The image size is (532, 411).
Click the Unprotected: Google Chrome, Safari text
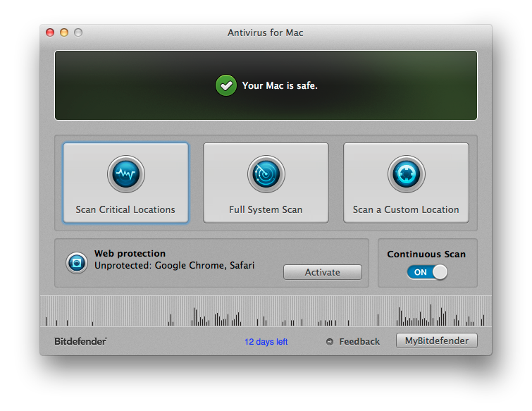tap(174, 265)
